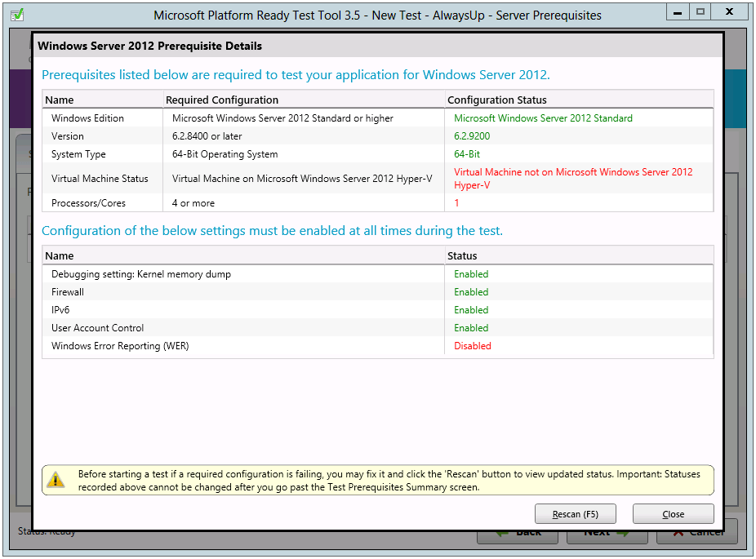Click the Next button behind the dialog

[x=606, y=531]
